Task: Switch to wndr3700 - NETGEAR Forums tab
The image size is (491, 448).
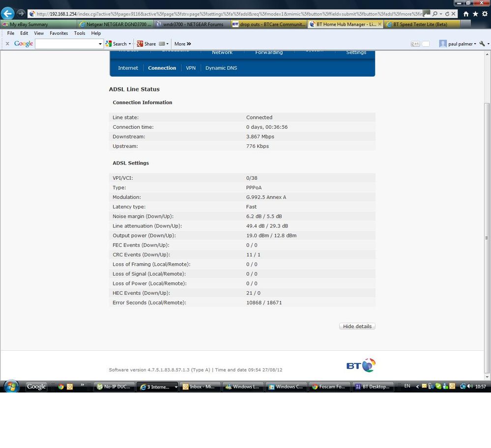Action: coord(192,24)
